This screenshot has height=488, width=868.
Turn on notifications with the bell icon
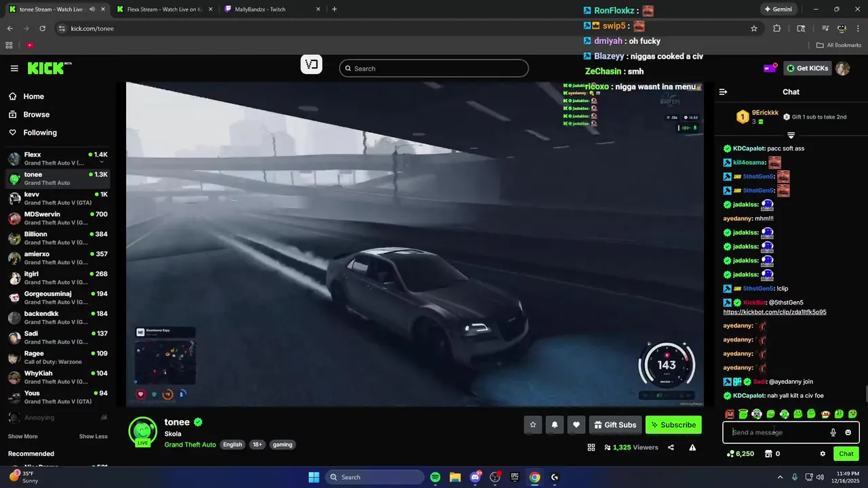(x=555, y=425)
